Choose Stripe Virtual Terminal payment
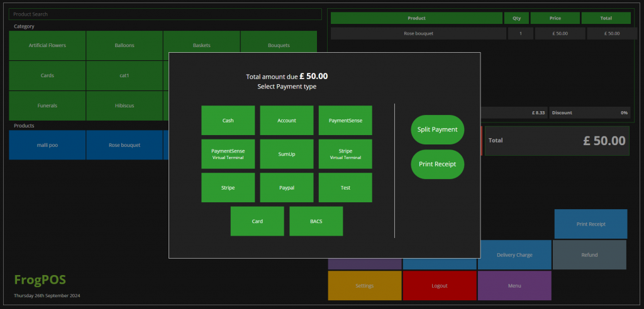 [345, 154]
